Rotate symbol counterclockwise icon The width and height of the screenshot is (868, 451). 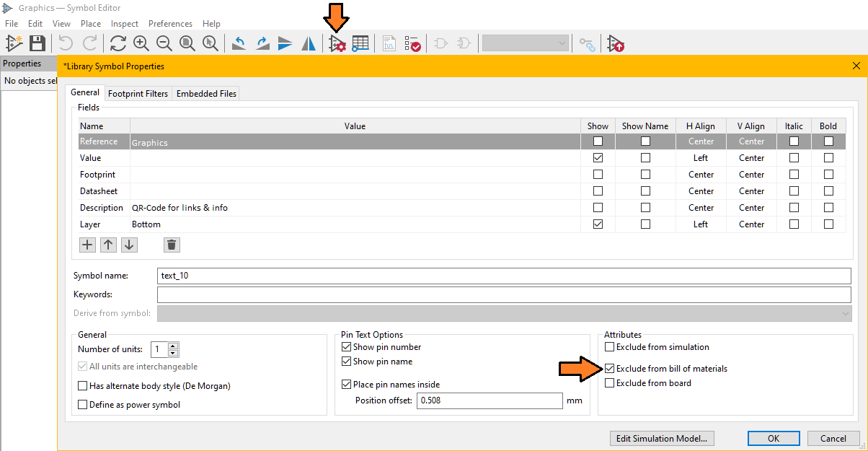click(x=239, y=43)
